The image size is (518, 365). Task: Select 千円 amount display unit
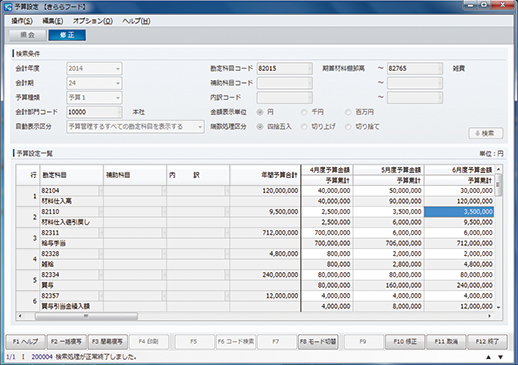pyautogui.click(x=304, y=112)
